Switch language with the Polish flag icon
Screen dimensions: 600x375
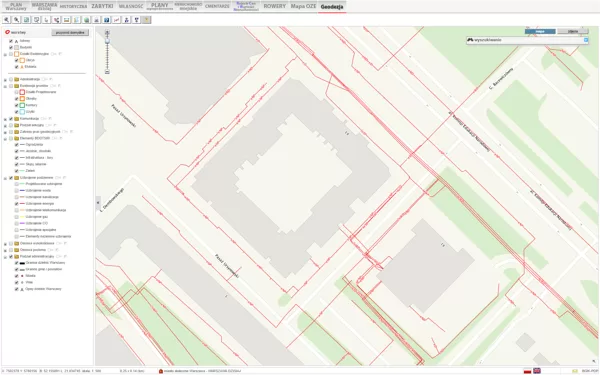click(x=528, y=371)
